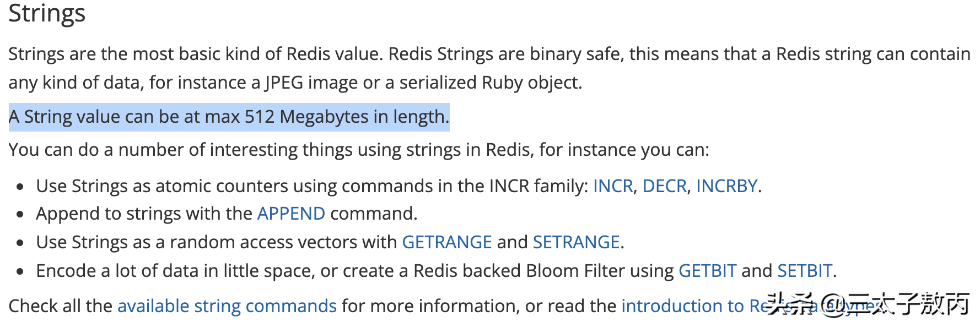Follow the INCRBY command link
The image size is (980, 327).
(x=726, y=186)
